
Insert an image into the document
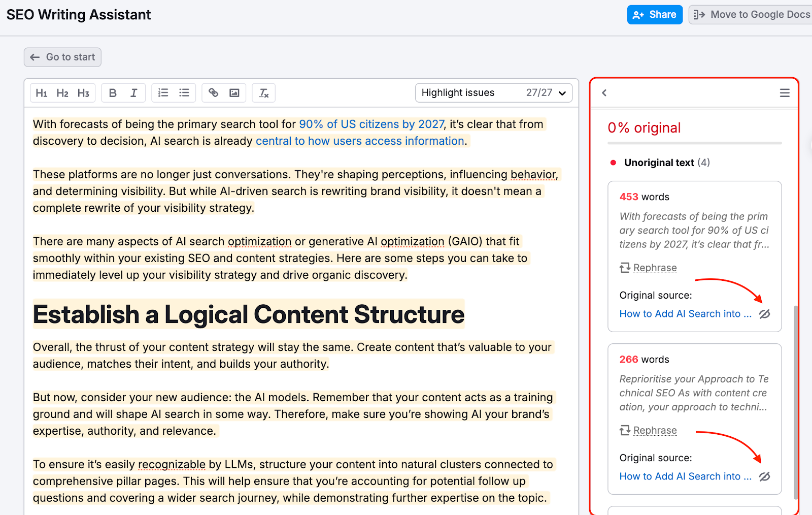(x=234, y=92)
